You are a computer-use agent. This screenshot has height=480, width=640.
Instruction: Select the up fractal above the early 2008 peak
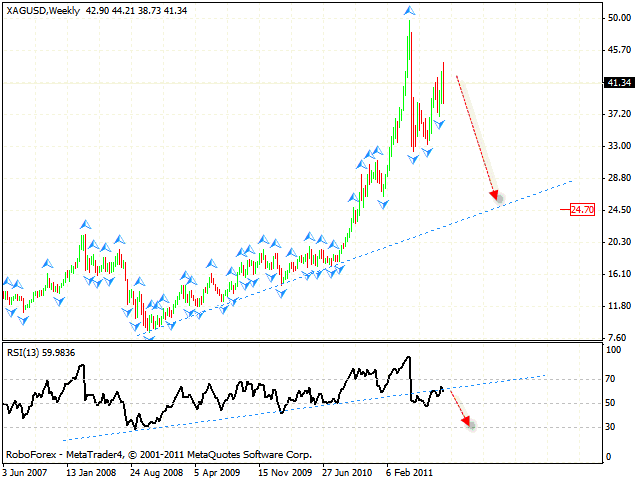85,222
